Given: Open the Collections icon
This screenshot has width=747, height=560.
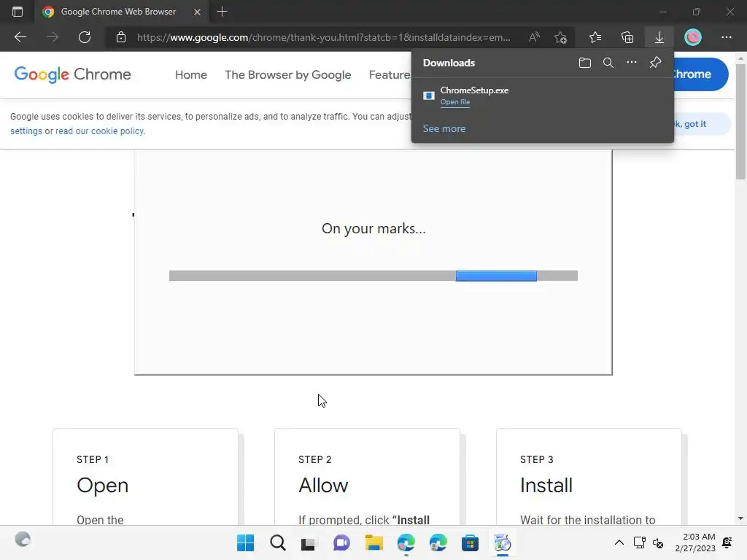Looking at the screenshot, I should coord(627,37).
